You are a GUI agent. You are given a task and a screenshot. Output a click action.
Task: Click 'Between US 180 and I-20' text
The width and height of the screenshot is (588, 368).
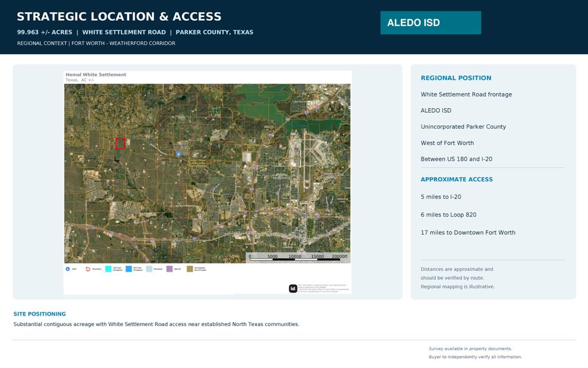click(x=457, y=159)
